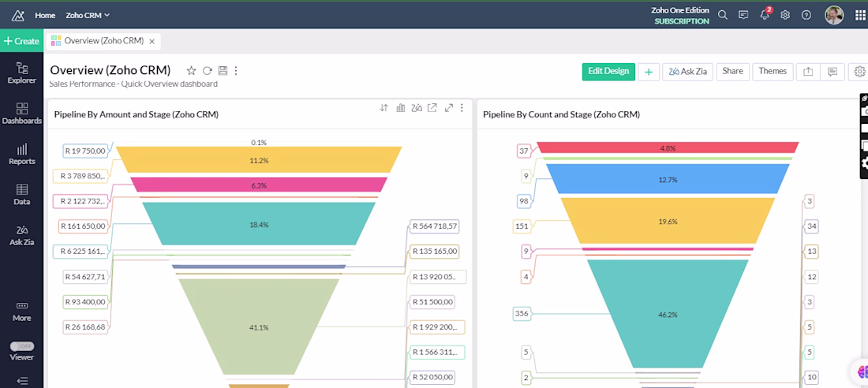
Task: Open the apps grid launcher
Action: [x=859, y=15]
